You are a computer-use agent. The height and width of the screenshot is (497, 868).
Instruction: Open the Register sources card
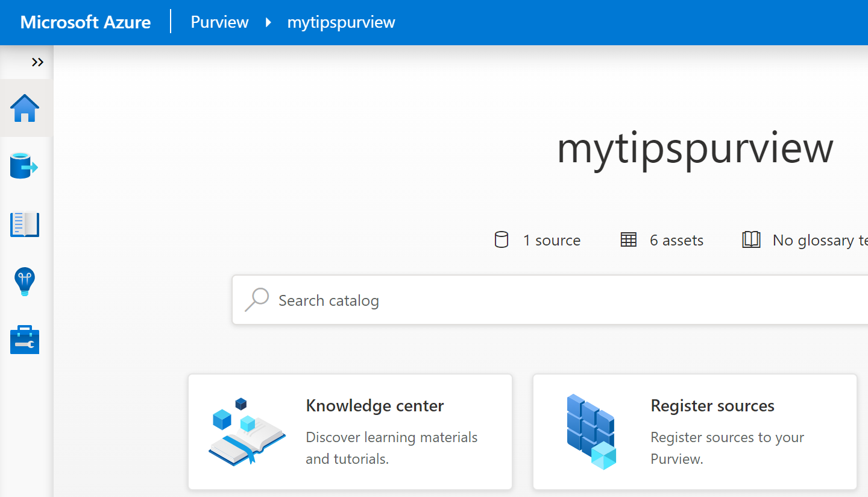(x=695, y=432)
